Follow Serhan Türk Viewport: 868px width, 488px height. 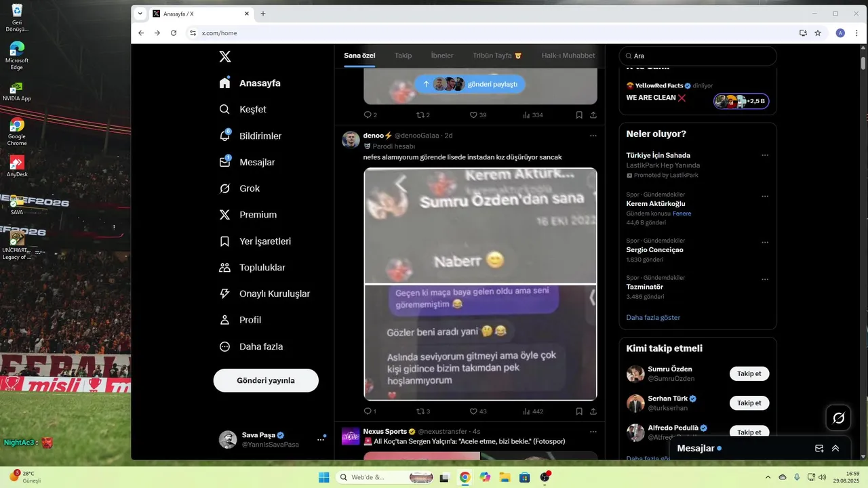[x=749, y=403]
